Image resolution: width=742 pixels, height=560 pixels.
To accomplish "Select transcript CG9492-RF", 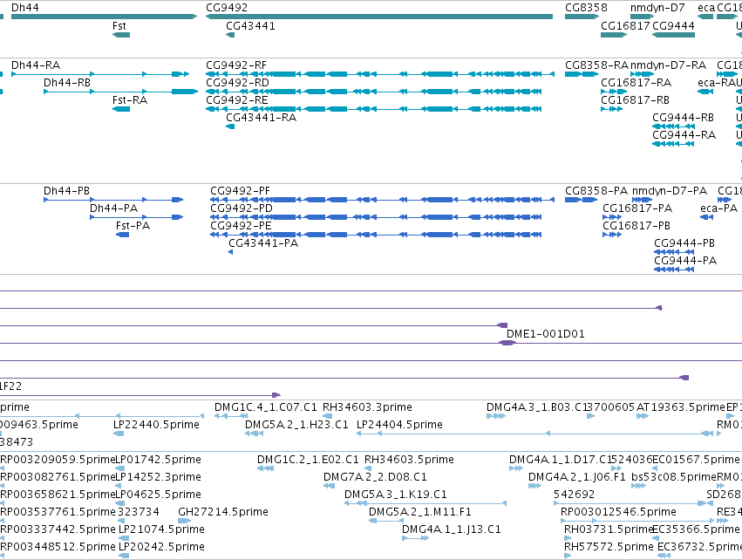I will [x=380, y=74].
